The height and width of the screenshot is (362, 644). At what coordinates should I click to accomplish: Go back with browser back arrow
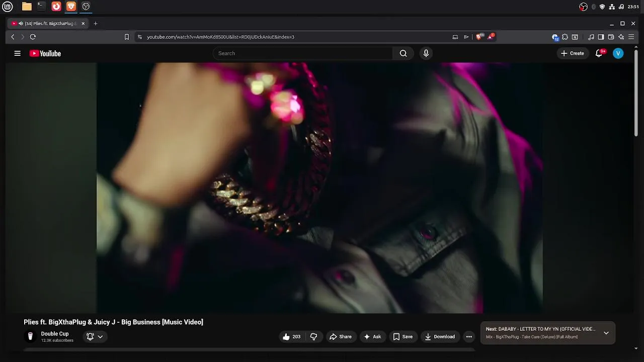tap(13, 37)
